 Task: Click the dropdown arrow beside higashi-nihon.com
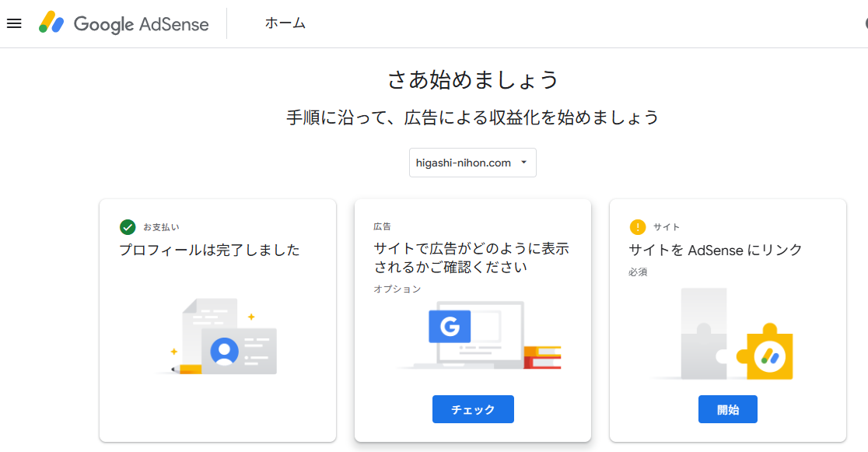click(523, 163)
